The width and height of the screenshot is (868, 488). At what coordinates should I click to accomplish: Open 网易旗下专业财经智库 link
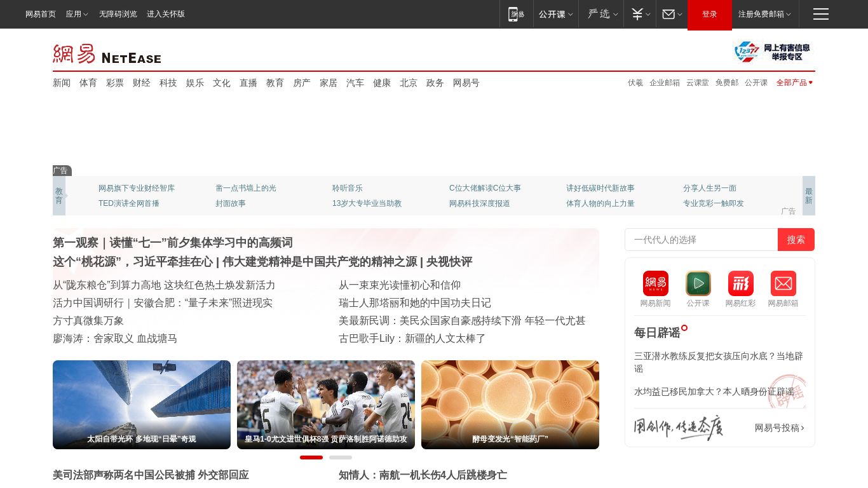tap(137, 188)
